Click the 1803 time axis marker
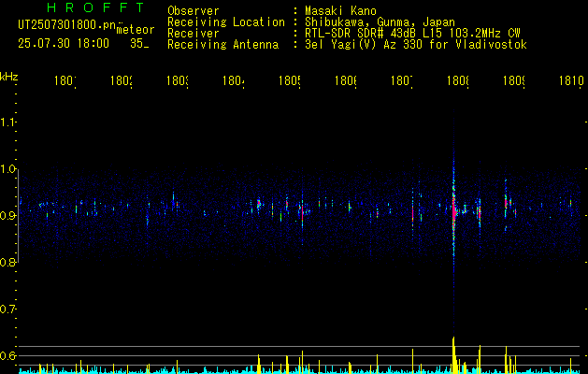This screenshot has width=588, height=374. pyautogui.click(x=178, y=80)
